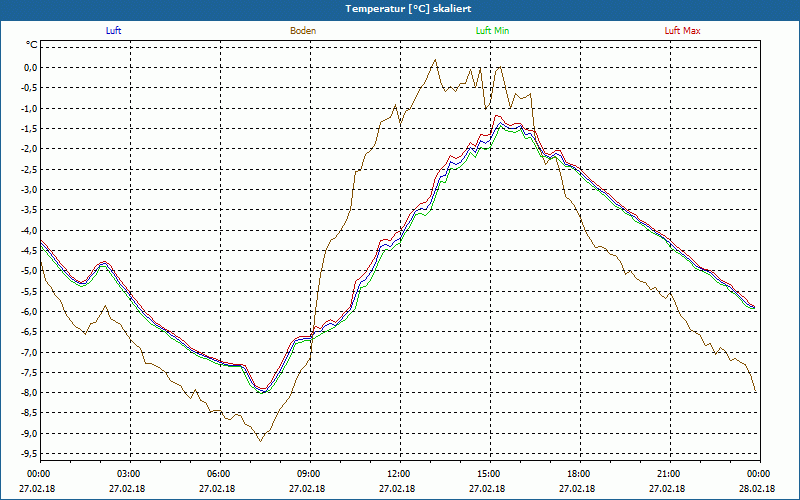
Task: Click the 06:00 time axis label
Action: point(220,474)
